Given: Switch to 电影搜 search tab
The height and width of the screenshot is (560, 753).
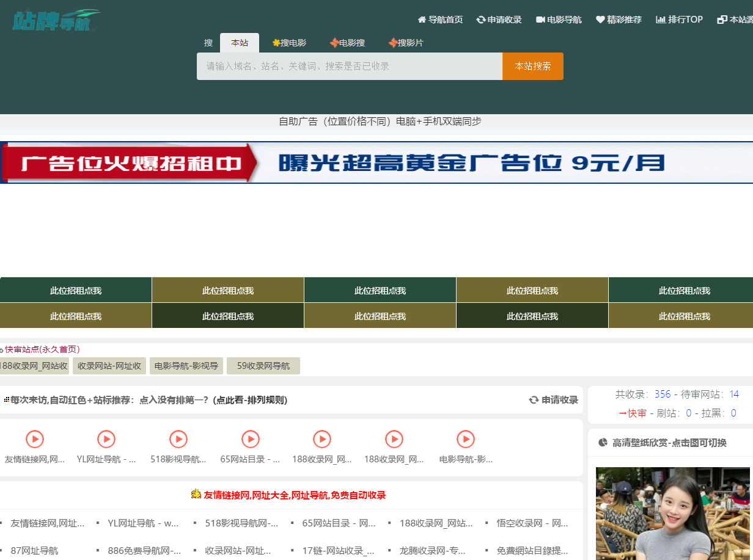Looking at the screenshot, I should point(348,43).
